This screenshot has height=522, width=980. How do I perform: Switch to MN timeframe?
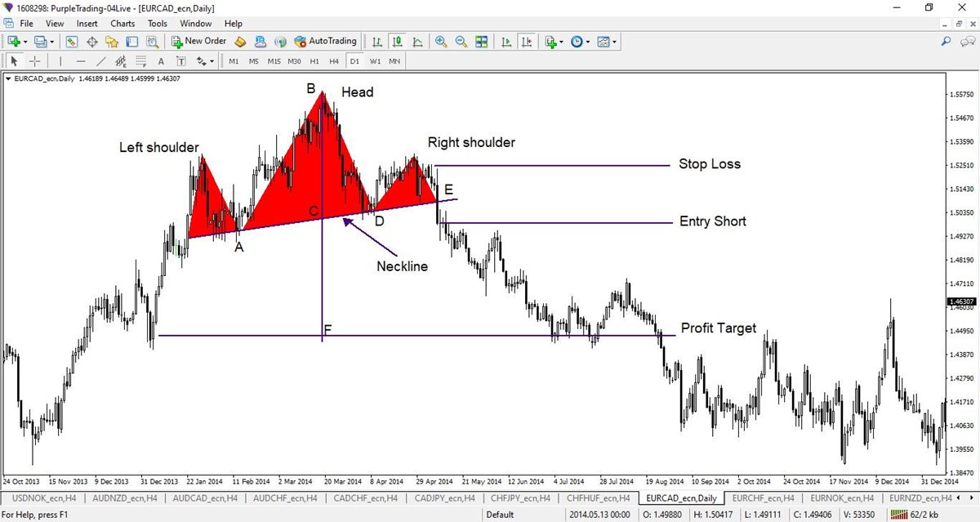[x=394, y=61]
